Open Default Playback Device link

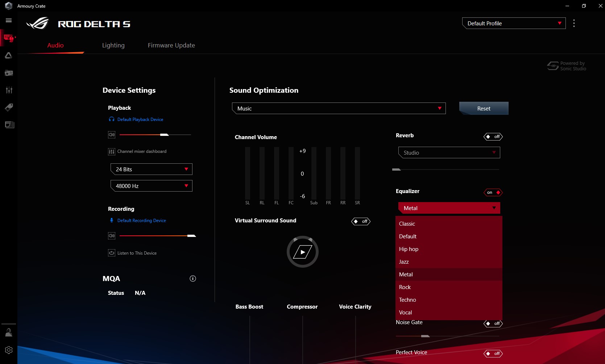tap(140, 120)
